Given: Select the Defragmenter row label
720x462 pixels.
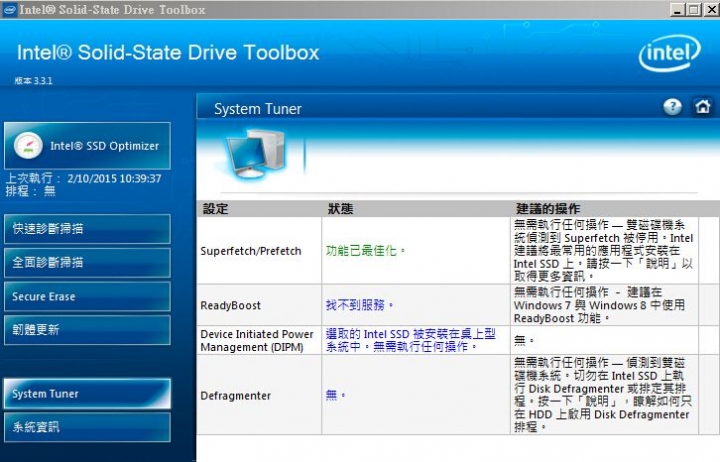Looking at the screenshot, I should (x=236, y=395).
